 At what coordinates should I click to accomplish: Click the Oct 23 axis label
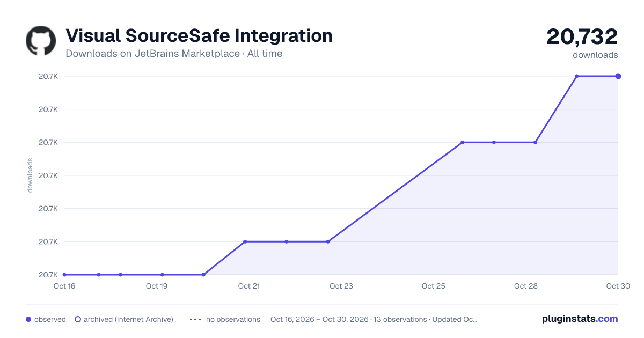(x=341, y=286)
